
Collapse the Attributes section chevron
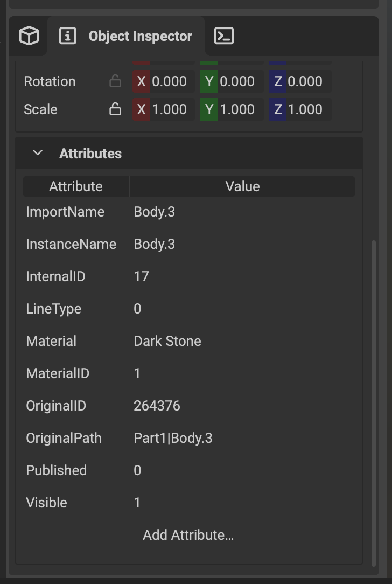(38, 153)
